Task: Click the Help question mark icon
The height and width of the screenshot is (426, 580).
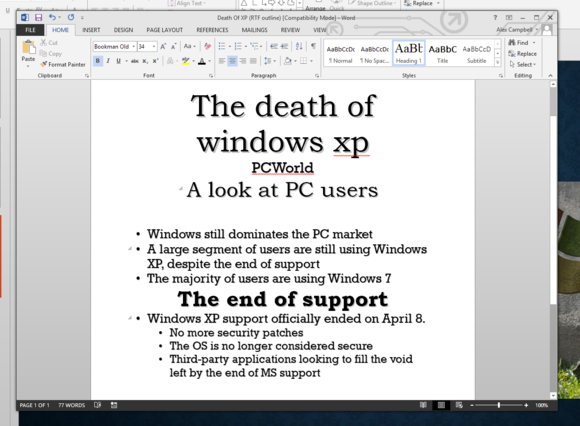Action: [x=495, y=17]
